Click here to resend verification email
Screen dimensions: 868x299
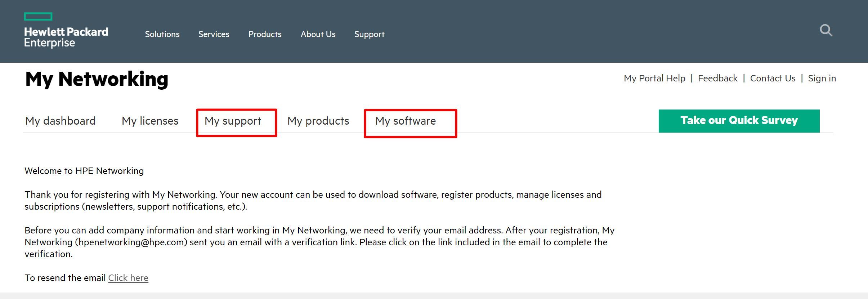click(128, 278)
